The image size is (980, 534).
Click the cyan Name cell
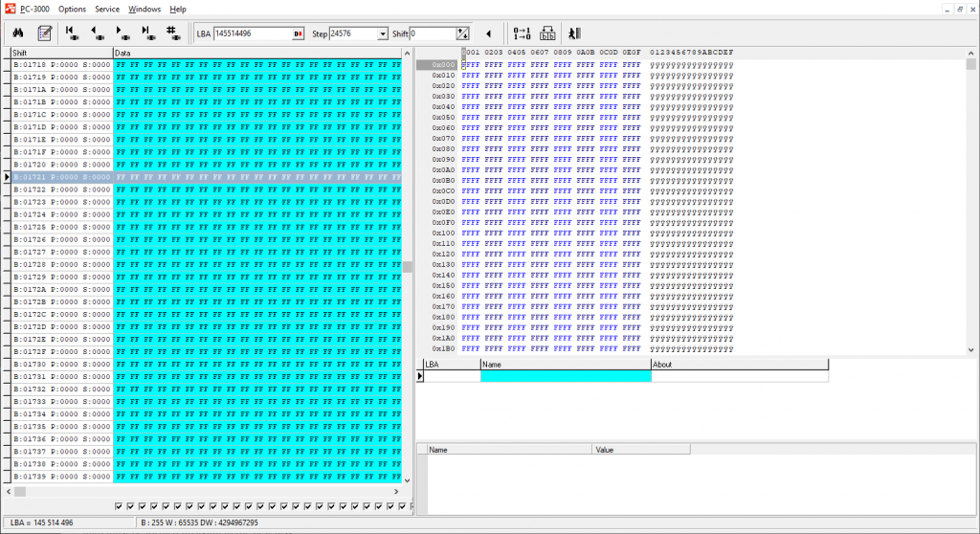[565, 376]
